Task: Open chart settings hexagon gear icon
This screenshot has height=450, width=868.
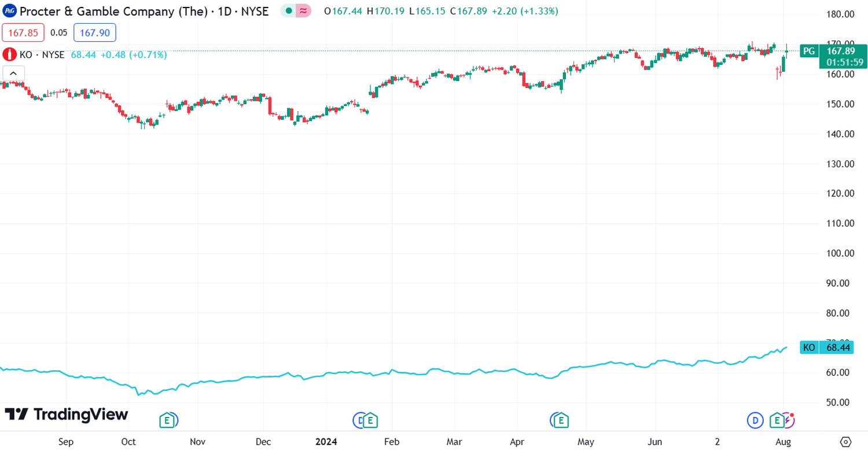Action: (846, 441)
